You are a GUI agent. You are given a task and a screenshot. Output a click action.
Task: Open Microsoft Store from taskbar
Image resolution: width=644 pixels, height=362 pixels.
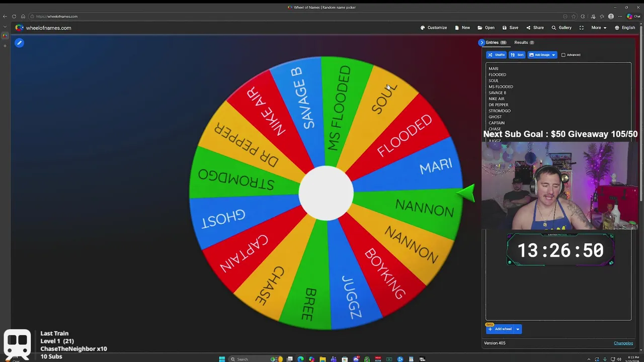(345, 359)
